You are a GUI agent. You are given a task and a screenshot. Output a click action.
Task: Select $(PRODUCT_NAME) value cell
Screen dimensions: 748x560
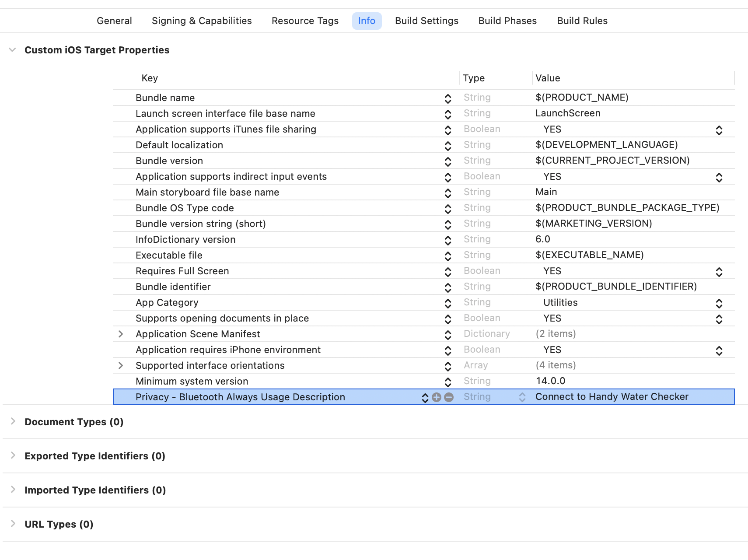click(582, 98)
